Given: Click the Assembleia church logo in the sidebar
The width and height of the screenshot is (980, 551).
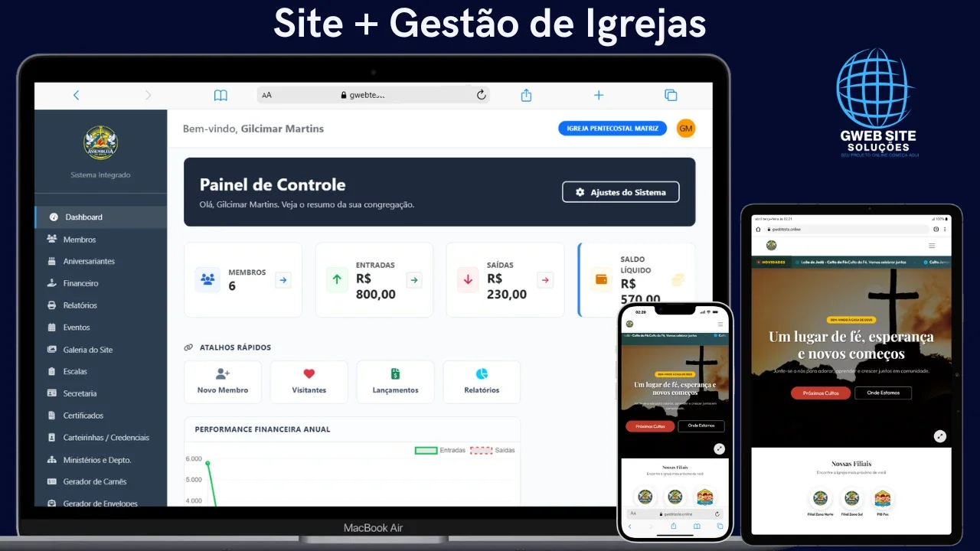Looking at the screenshot, I should coord(100,142).
